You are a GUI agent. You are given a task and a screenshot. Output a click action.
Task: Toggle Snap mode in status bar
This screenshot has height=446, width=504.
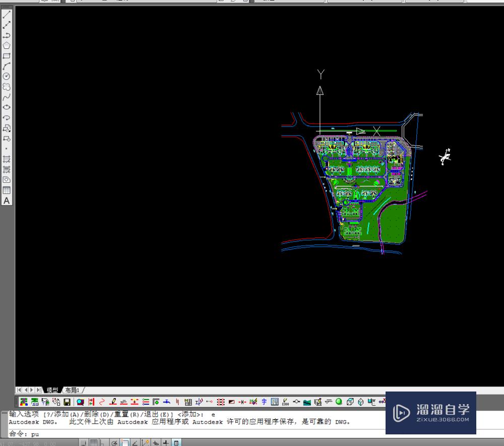(83, 443)
